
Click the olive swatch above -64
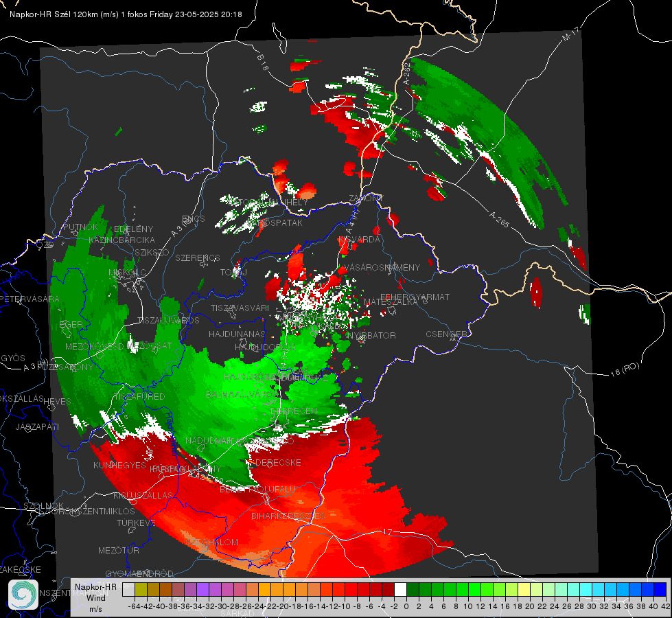pos(141,590)
